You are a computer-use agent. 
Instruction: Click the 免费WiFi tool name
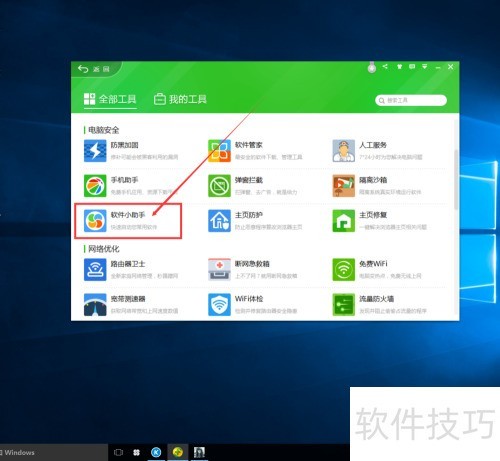373,264
